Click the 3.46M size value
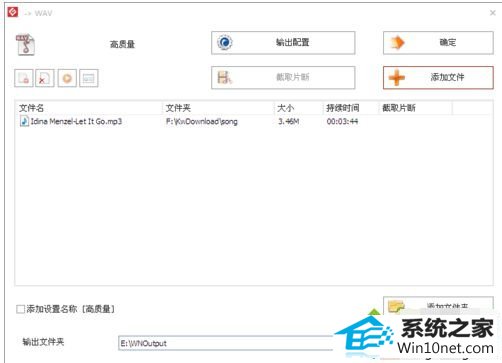This screenshot has height=363, width=502. coord(289,121)
